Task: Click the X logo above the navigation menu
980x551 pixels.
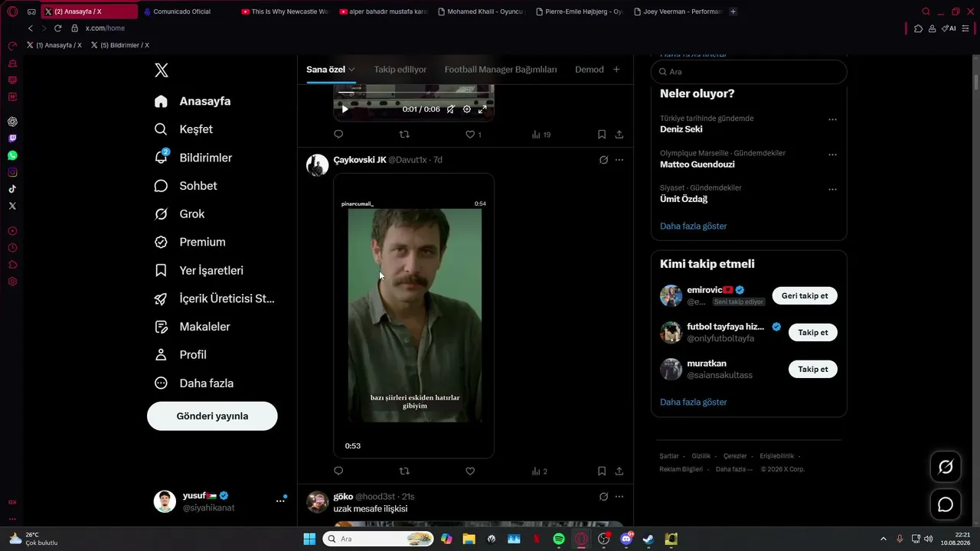Action: 161,70
